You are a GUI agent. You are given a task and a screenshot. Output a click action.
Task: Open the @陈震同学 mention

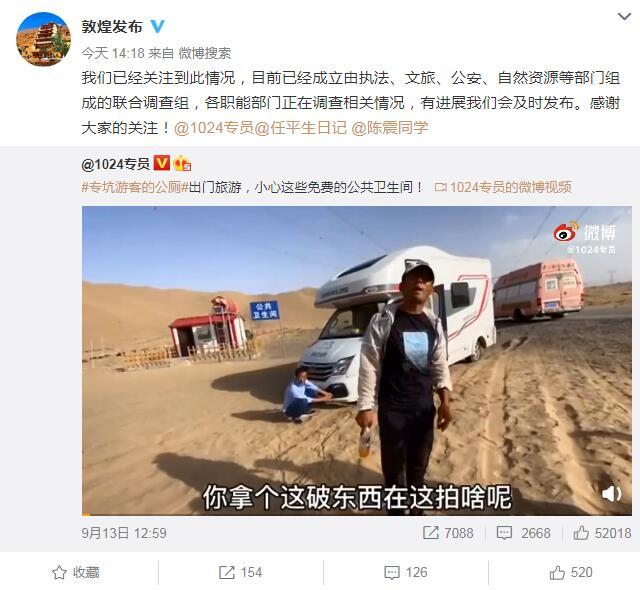click(390, 128)
